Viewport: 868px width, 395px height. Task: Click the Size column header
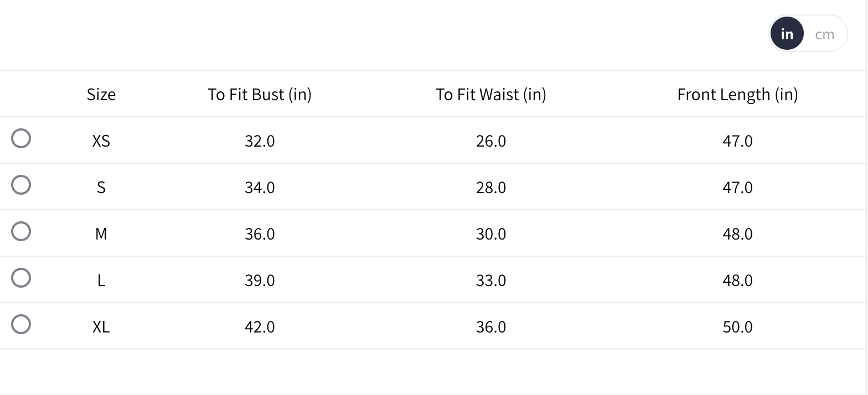click(x=101, y=95)
